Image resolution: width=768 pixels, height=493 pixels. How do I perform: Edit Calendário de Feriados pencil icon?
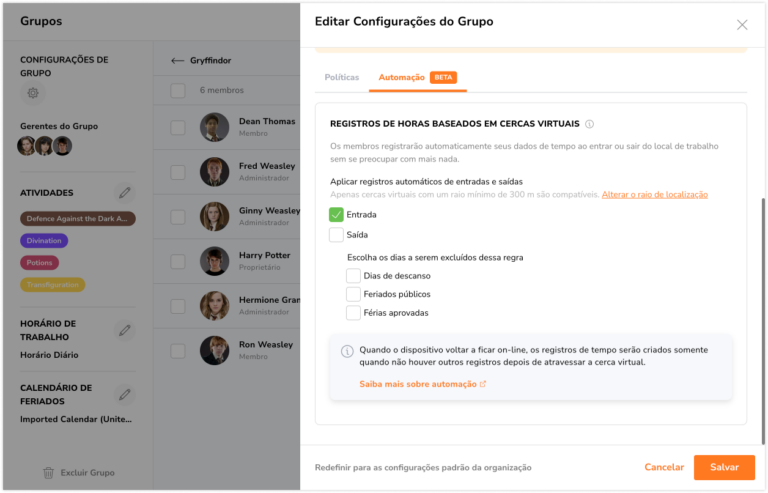coord(125,393)
